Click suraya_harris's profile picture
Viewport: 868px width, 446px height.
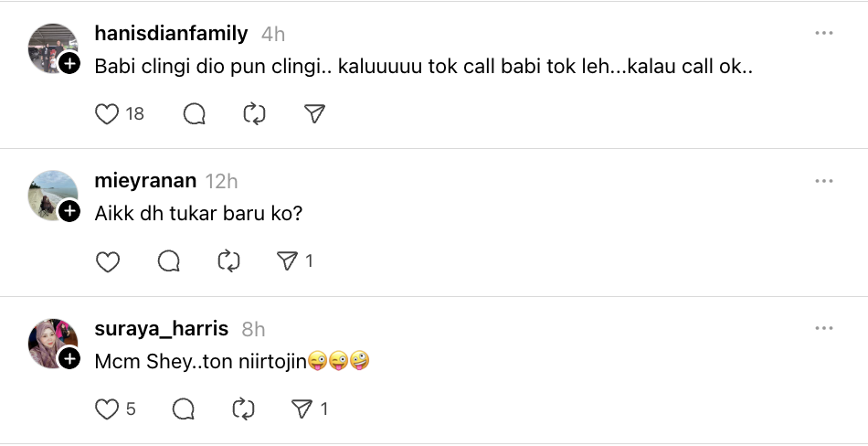click(x=51, y=341)
